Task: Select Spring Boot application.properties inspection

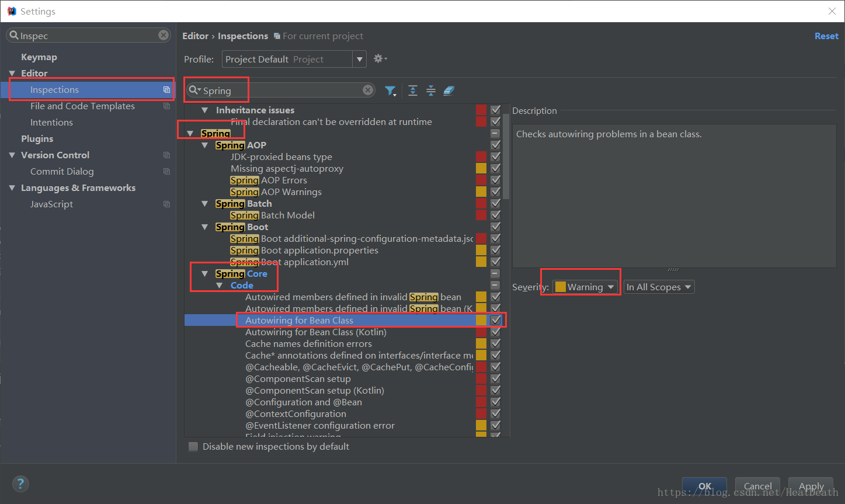Action: pos(304,250)
